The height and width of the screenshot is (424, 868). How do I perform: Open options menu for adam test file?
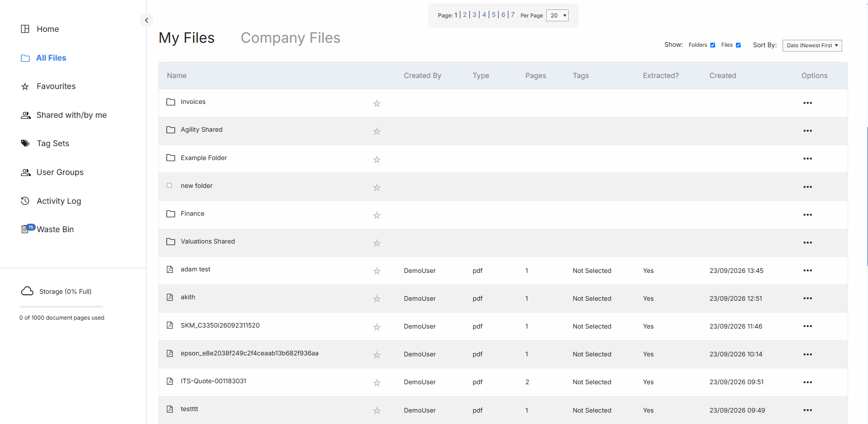click(x=808, y=270)
